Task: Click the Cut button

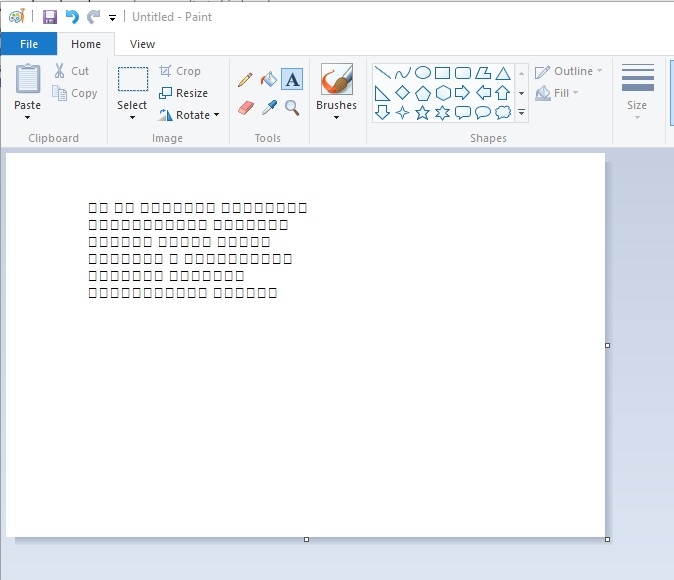Action: [72, 71]
